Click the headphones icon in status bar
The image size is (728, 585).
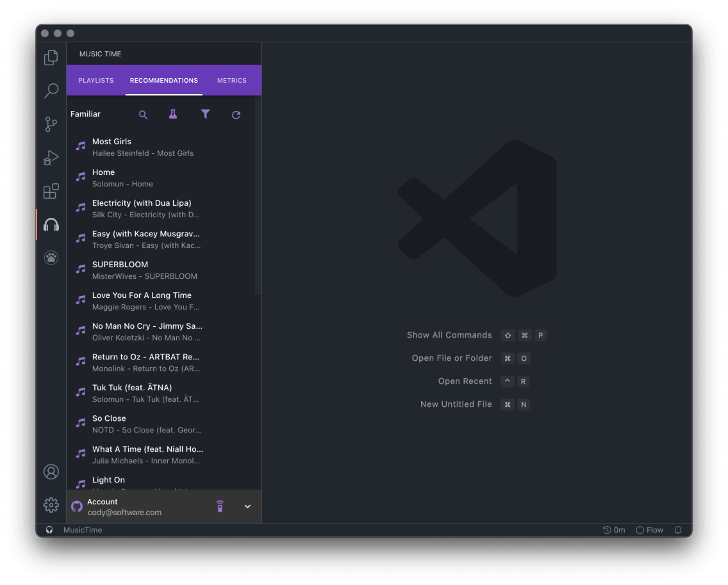[49, 530]
